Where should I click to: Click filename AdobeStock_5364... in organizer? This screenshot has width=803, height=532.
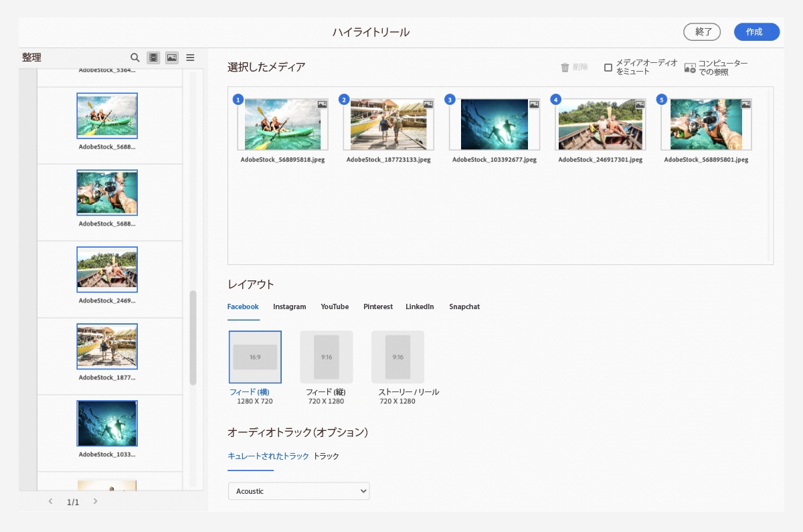(x=107, y=70)
